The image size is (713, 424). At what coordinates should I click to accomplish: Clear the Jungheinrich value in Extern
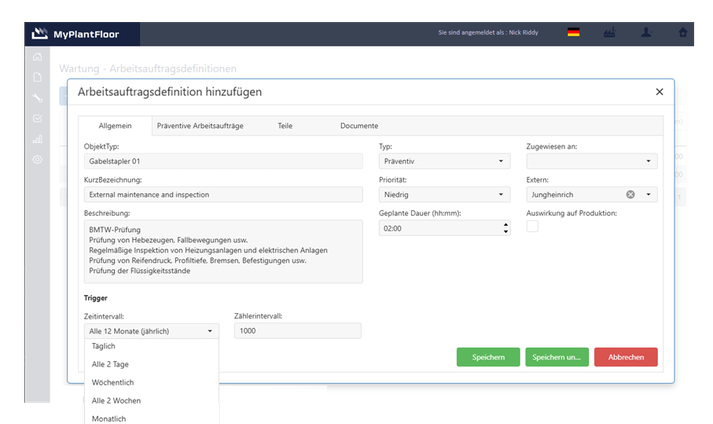pos(630,194)
